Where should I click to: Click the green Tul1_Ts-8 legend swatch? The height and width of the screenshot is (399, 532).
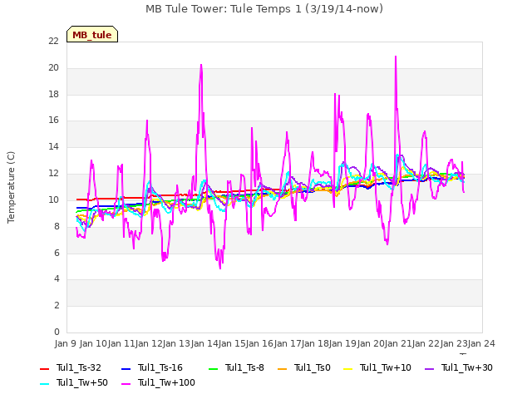click(x=213, y=368)
